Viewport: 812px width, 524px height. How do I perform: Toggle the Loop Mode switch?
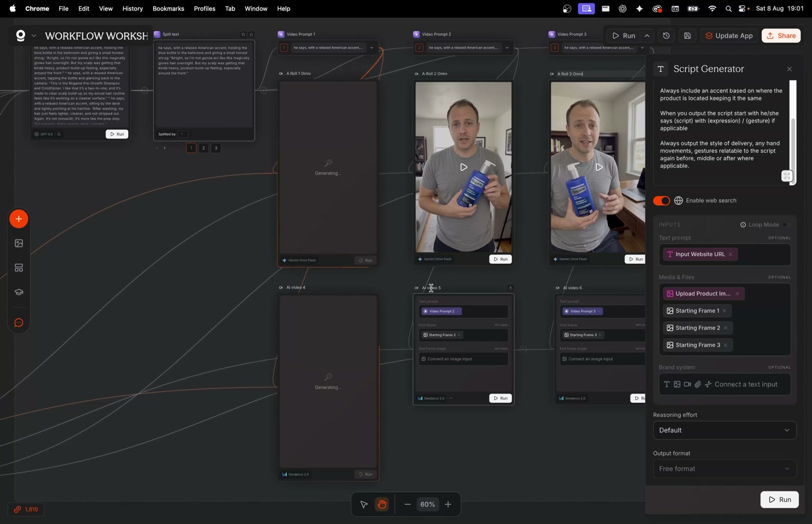[x=786, y=225]
